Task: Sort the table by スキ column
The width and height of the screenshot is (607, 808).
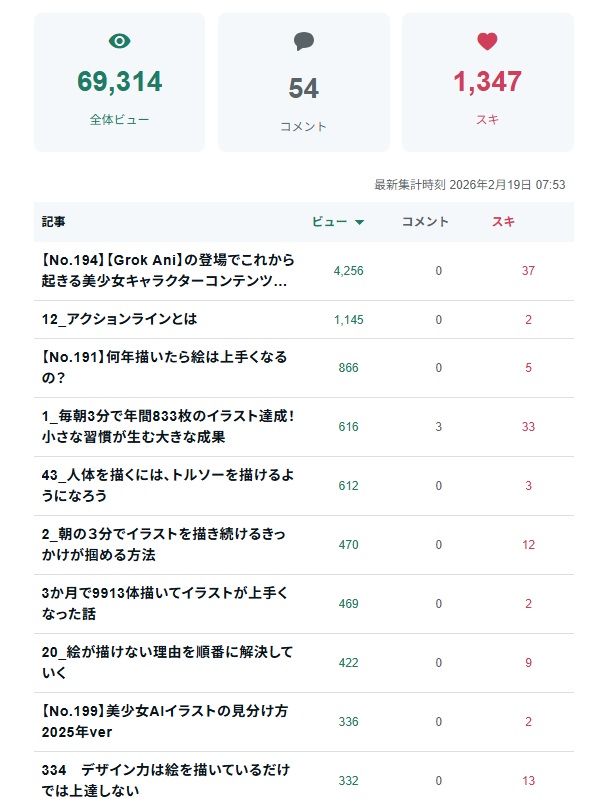Action: (x=503, y=222)
